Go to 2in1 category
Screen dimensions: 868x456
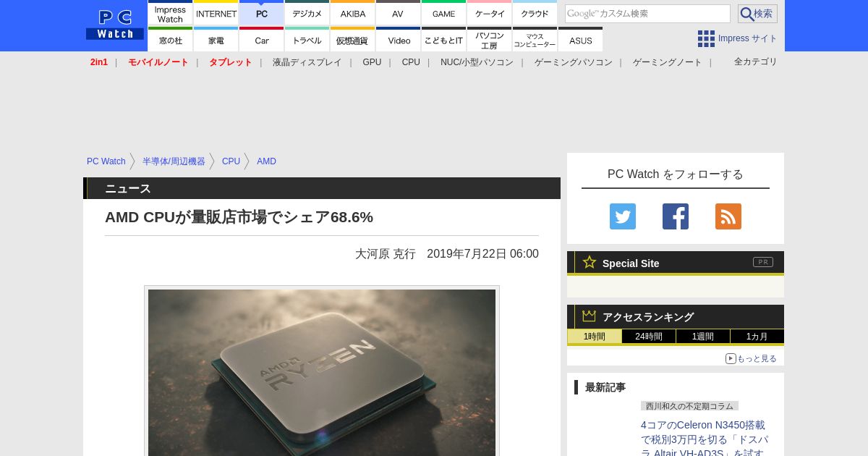[x=99, y=62]
